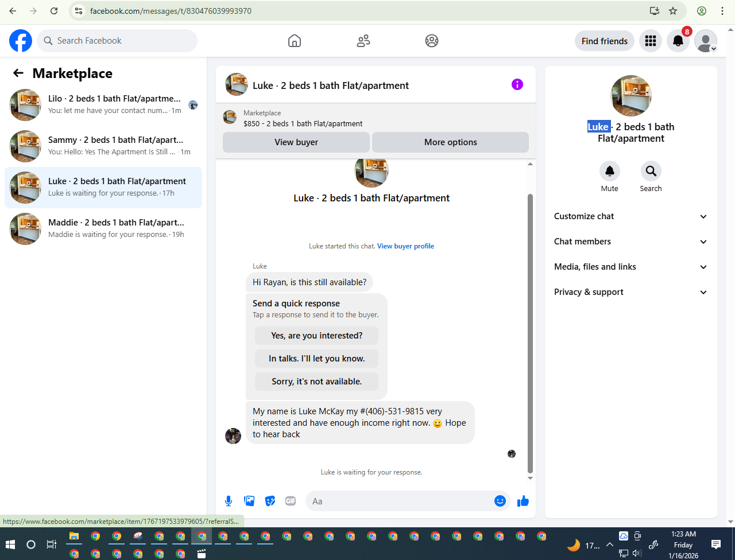Image resolution: width=735 pixels, height=560 pixels.
Task: Click Find friends button
Action: [605, 41]
